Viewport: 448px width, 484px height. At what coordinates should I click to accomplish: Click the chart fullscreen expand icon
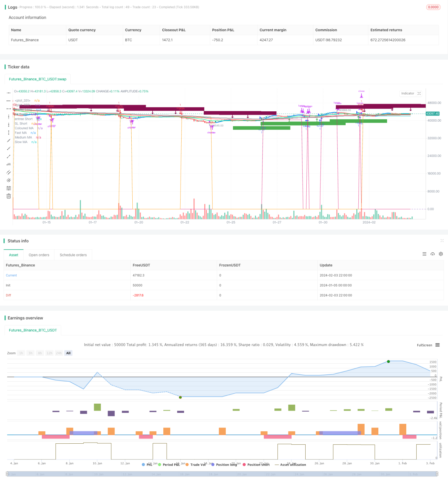click(x=419, y=93)
